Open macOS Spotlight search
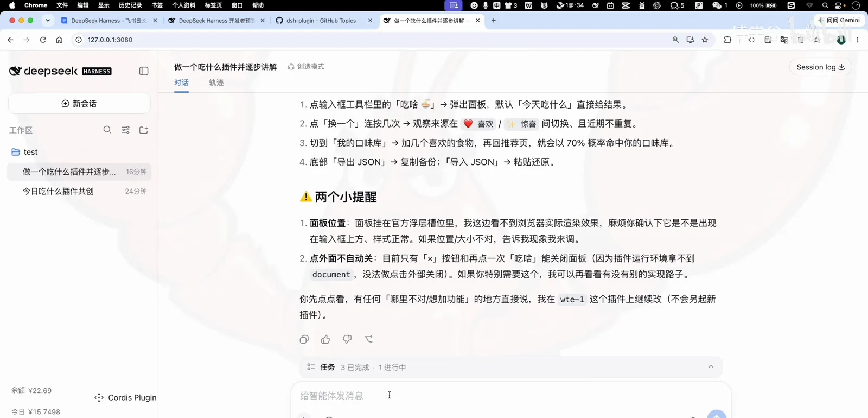The image size is (868, 418). pyautogui.click(x=825, y=5)
